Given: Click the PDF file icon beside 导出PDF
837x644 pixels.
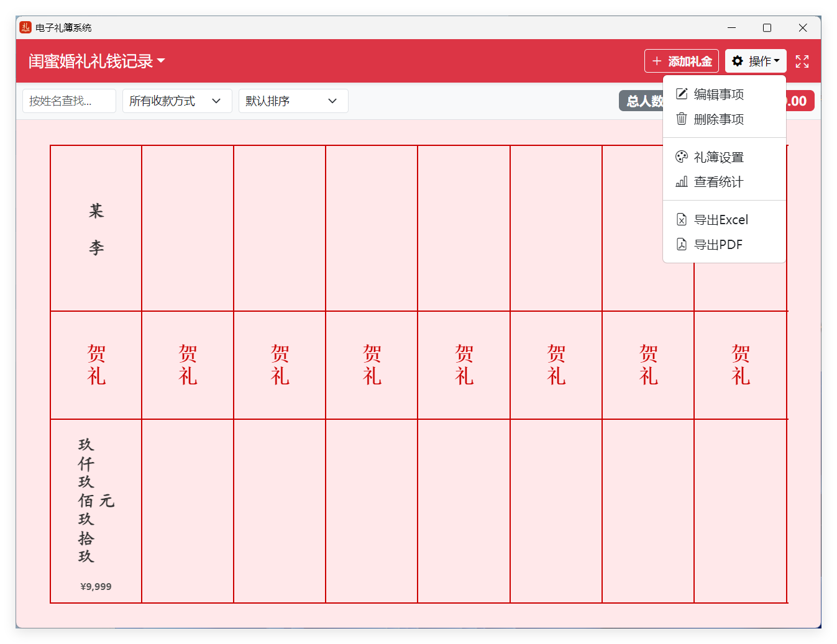Looking at the screenshot, I should [x=682, y=244].
